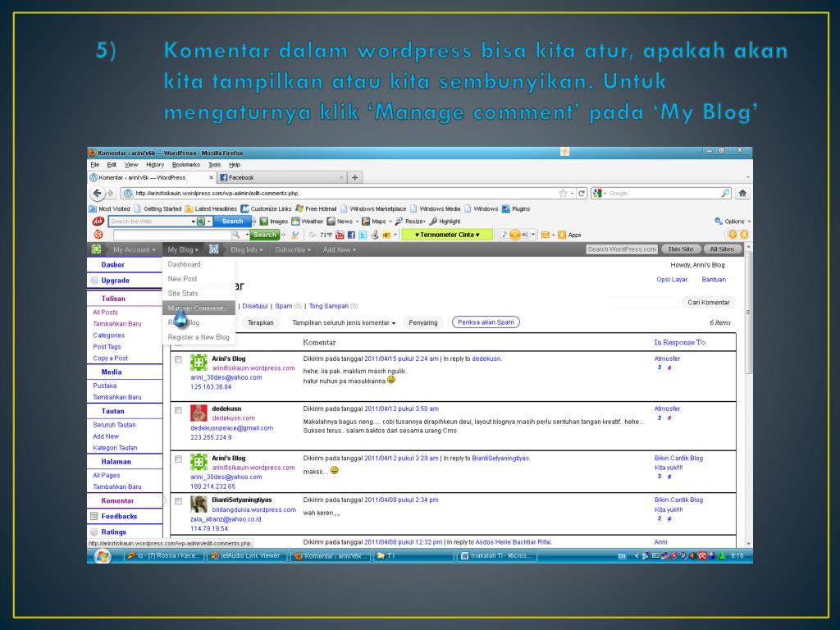Expand the Blog Info dropdown
The height and width of the screenshot is (630, 840).
pyautogui.click(x=246, y=249)
